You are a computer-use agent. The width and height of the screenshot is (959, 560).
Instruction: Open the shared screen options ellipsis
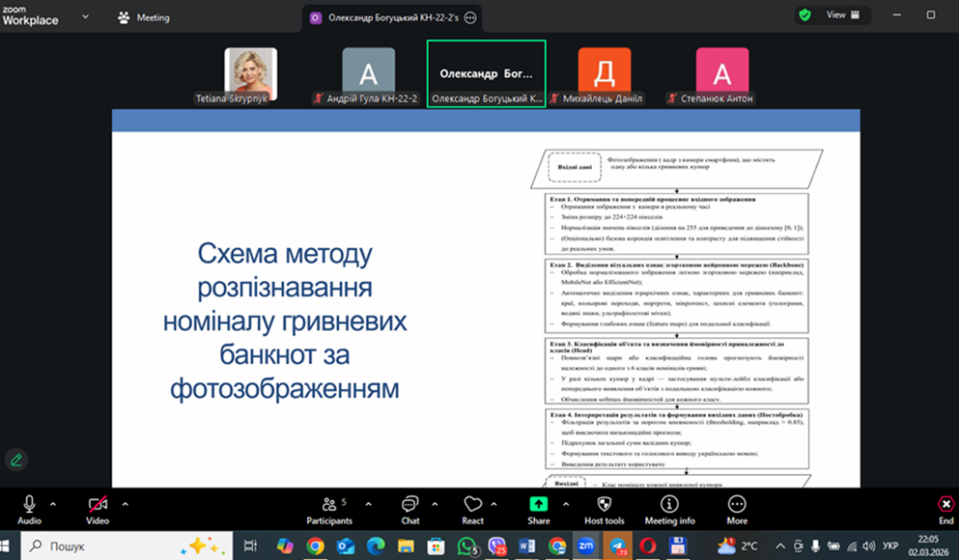(x=470, y=17)
